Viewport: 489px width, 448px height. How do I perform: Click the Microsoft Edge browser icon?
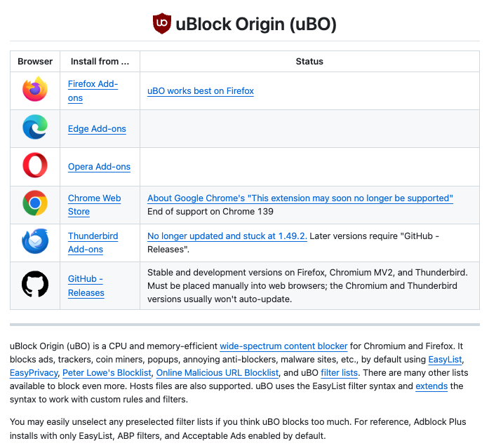(x=35, y=127)
